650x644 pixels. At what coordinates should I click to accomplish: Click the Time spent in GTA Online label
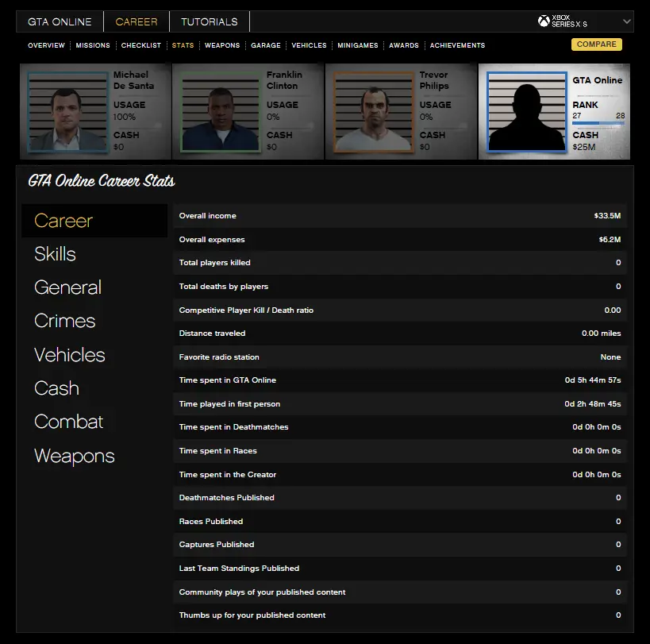(x=228, y=380)
